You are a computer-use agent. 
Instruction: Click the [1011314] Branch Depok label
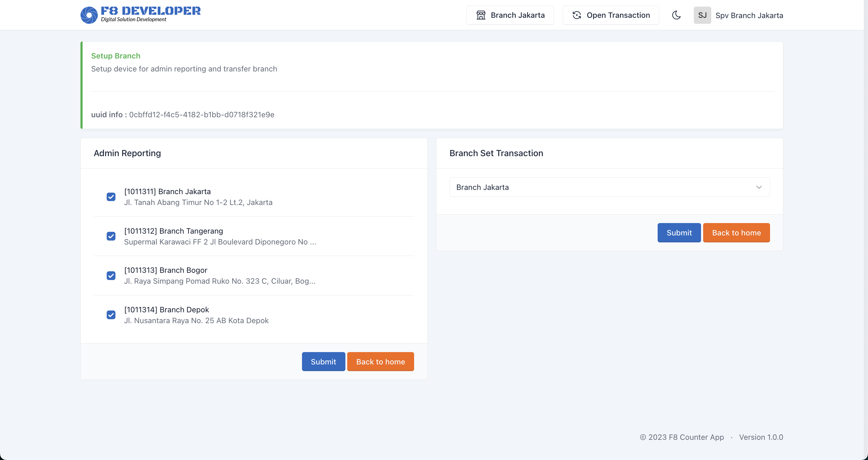(166, 310)
